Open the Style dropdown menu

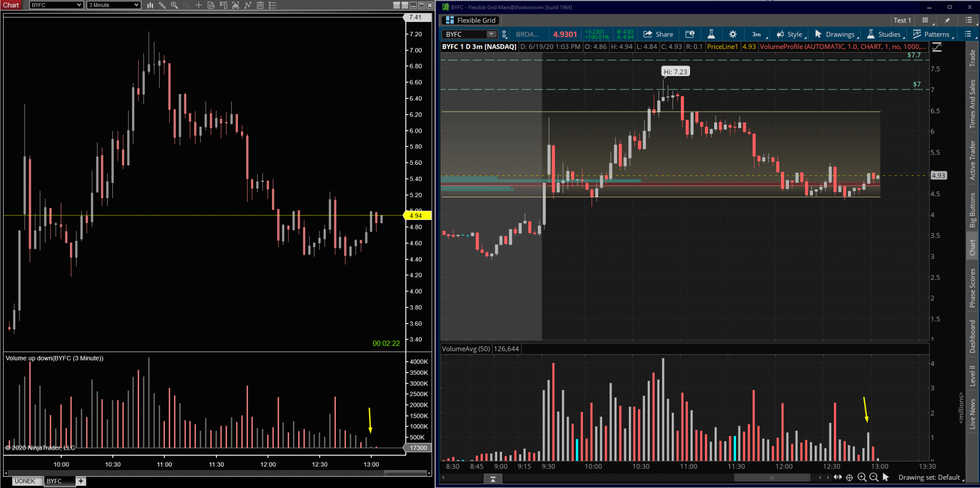pyautogui.click(x=791, y=34)
